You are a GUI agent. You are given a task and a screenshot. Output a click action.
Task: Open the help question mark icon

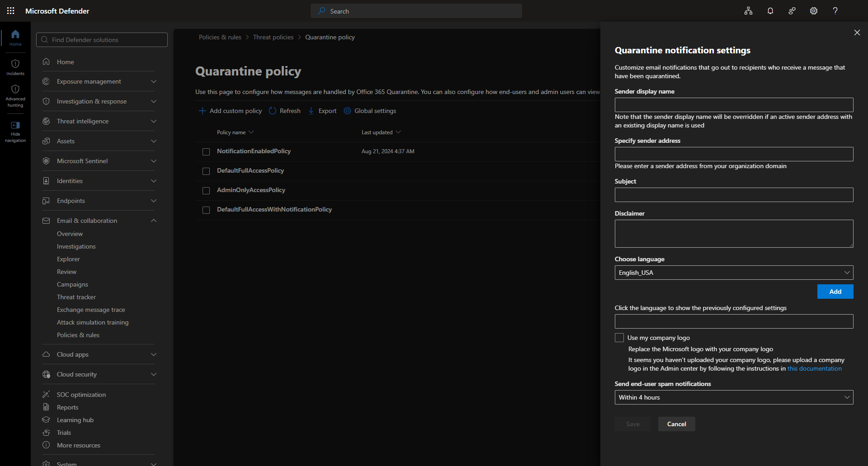coord(835,11)
